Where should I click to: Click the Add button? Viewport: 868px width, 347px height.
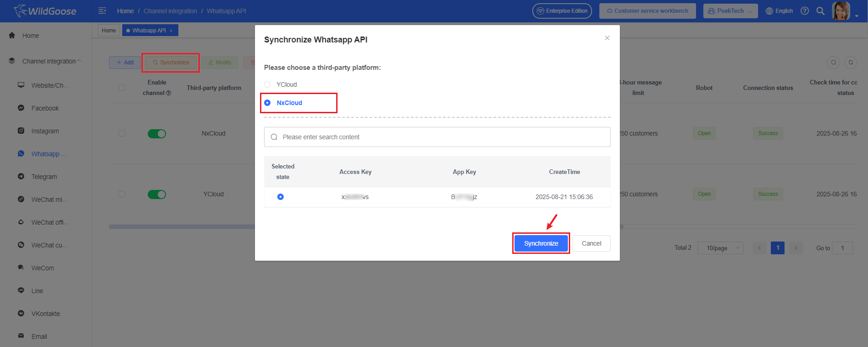[125, 63]
